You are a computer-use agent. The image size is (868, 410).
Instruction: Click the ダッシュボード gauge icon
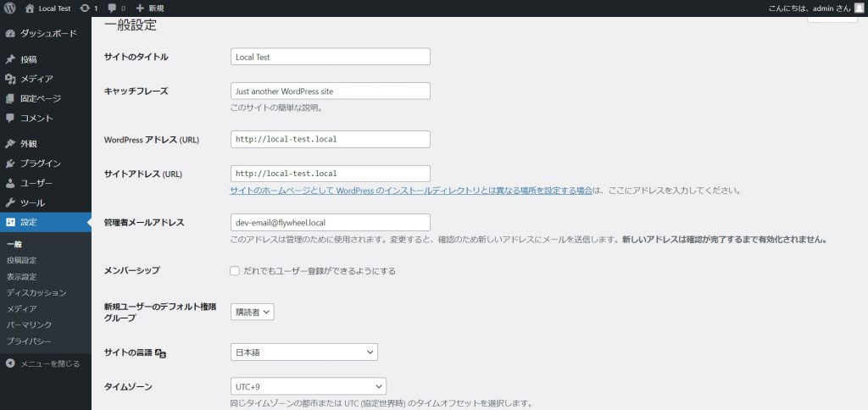[10, 34]
